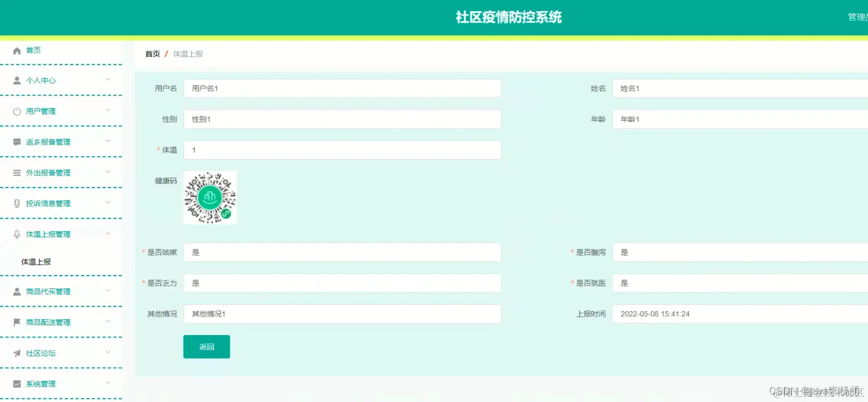Click the 上报时间 date field
This screenshot has width=868, height=402.
pos(740,314)
